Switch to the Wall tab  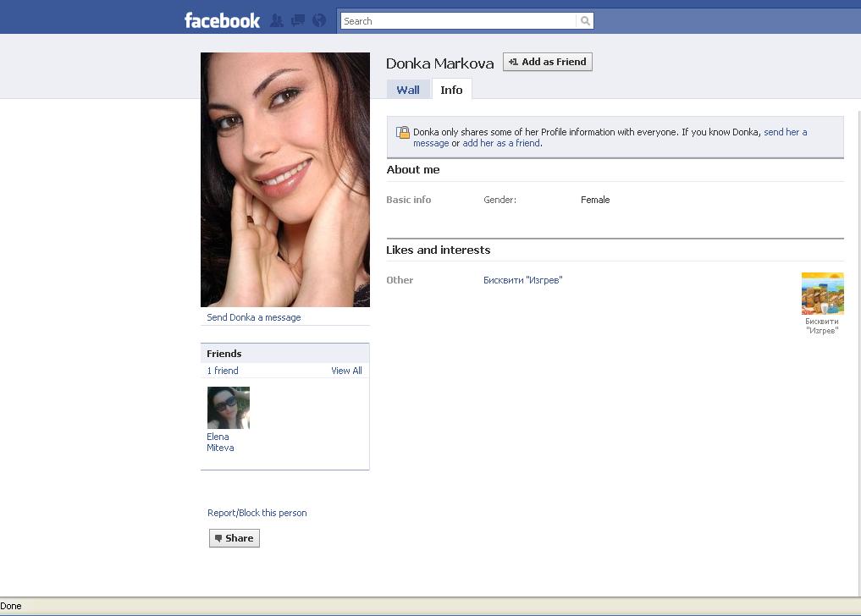(408, 90)
